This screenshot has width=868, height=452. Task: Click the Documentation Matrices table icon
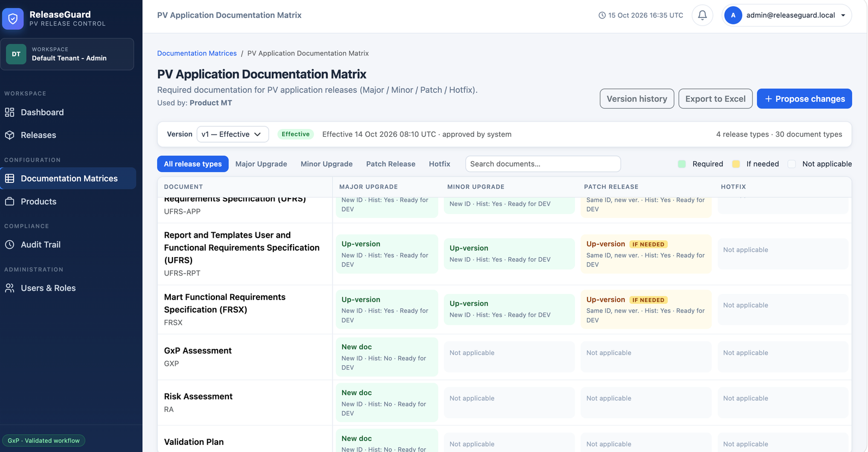click(10, 179)
